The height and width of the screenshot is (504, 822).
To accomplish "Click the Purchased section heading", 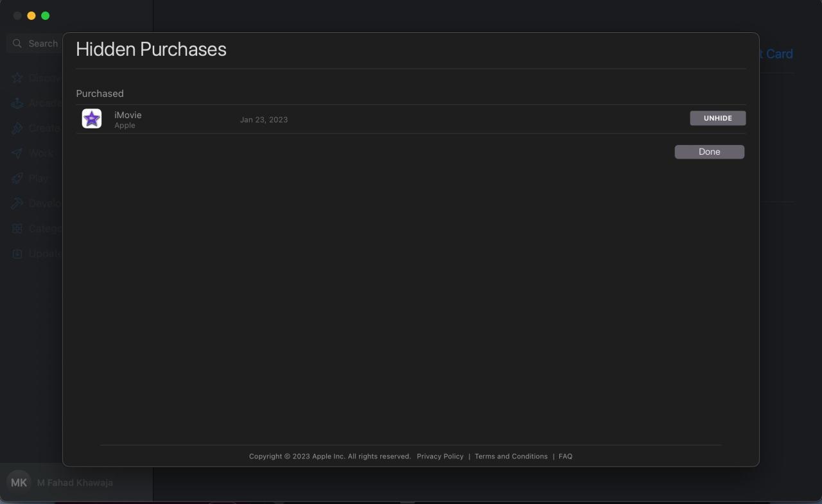I will (100, 94).
